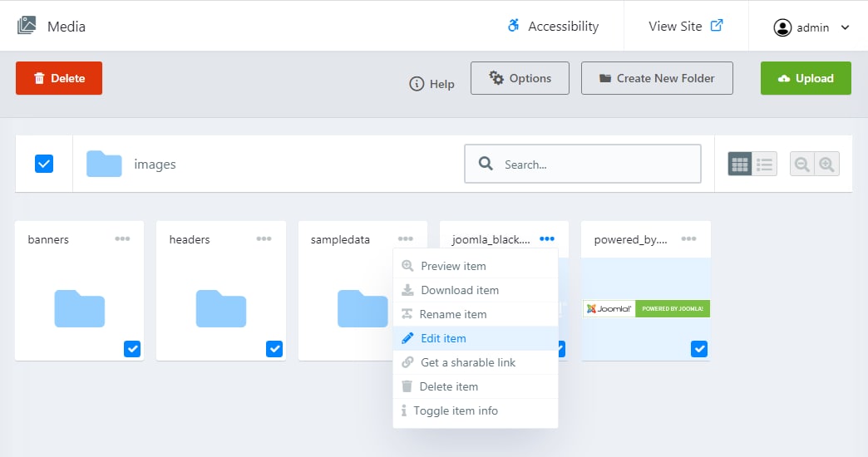This screenshot has height=457, width=868.
Task: Open the banners folder actions menu
Action: point(122,239)
